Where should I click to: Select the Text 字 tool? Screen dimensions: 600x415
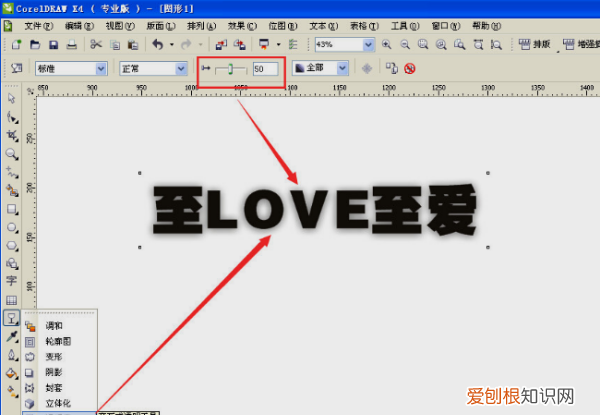click(11, 281)
